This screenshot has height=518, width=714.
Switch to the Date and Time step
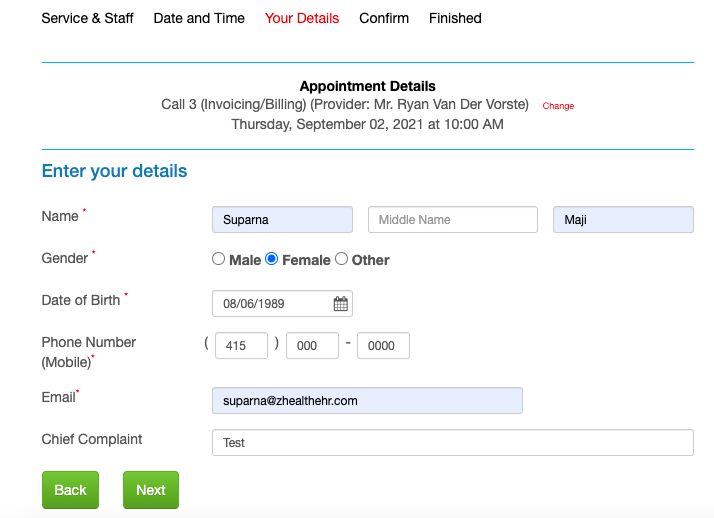[x=199, y=18]
